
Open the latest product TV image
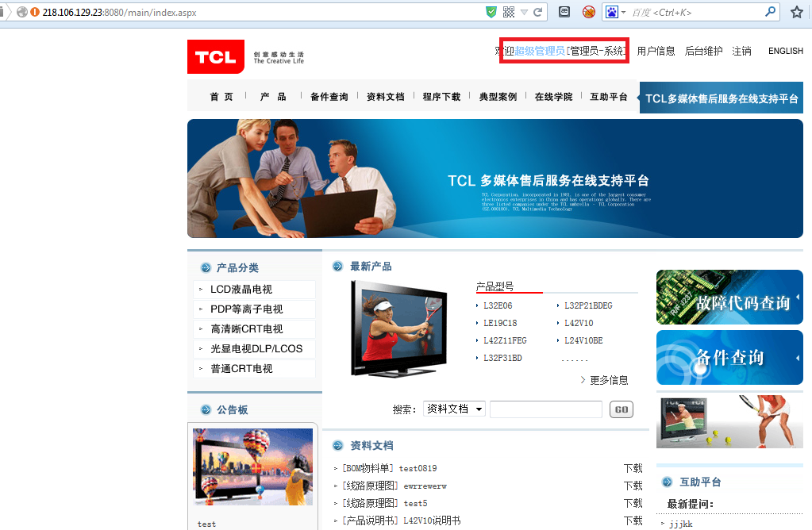[x=398, y=328]
